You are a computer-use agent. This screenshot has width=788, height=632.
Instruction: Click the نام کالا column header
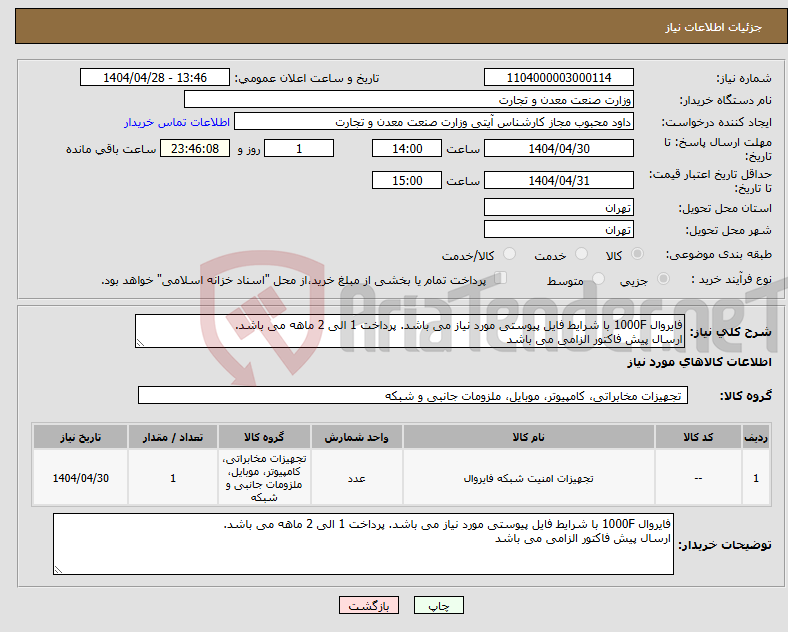coord(529,437)
